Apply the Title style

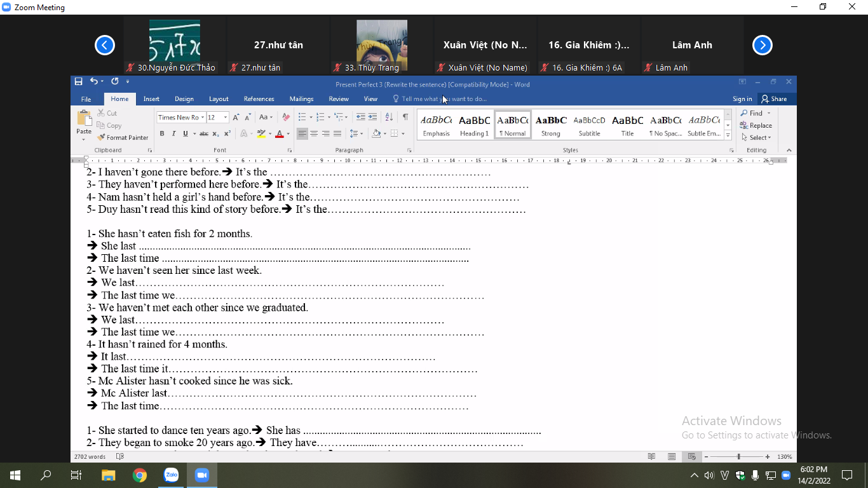click(628, 125)
